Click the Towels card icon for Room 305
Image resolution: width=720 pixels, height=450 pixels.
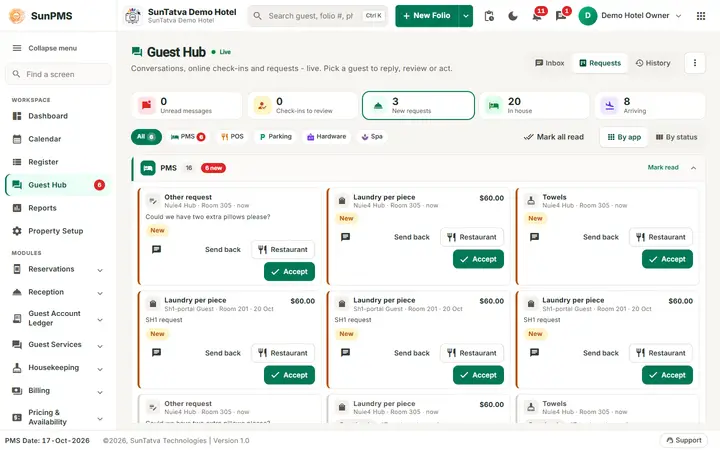pos(531,201)
